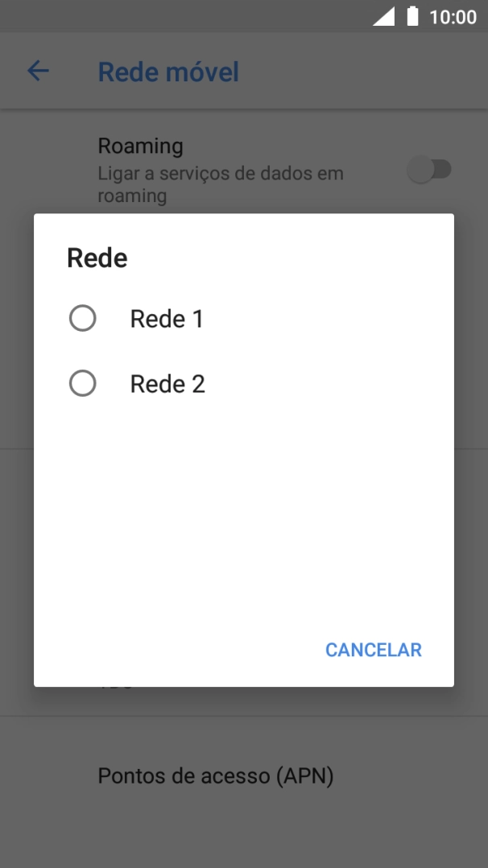The height and width of the screenshot is (868, 488).
Task: Select the Rede 1 radio button
Action: click(x=83, y=319)
